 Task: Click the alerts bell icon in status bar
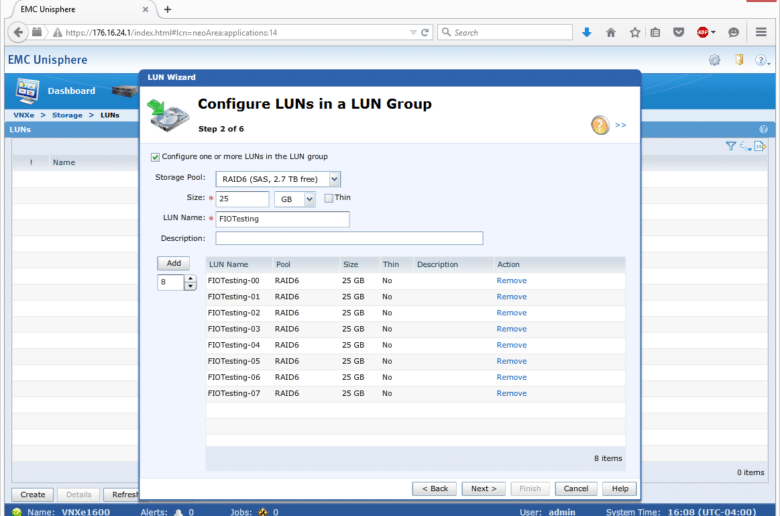pyautogui.click(x=179, y=512)
